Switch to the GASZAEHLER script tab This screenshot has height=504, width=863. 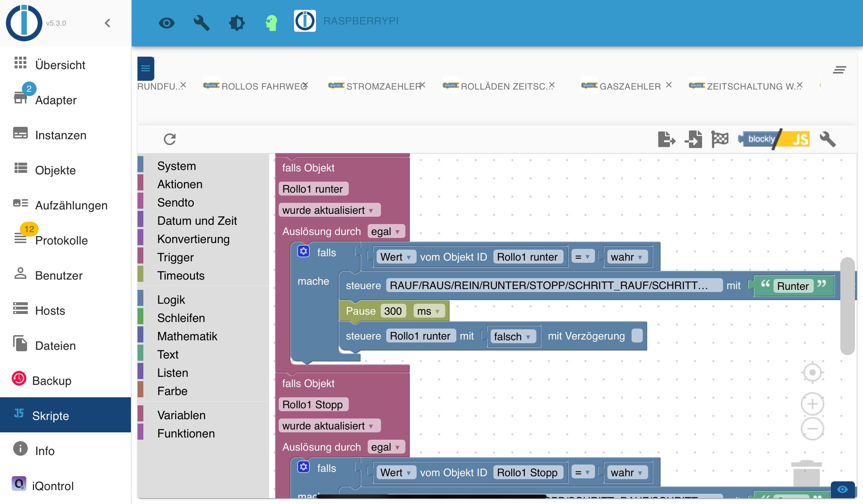[x=630, y=86]
